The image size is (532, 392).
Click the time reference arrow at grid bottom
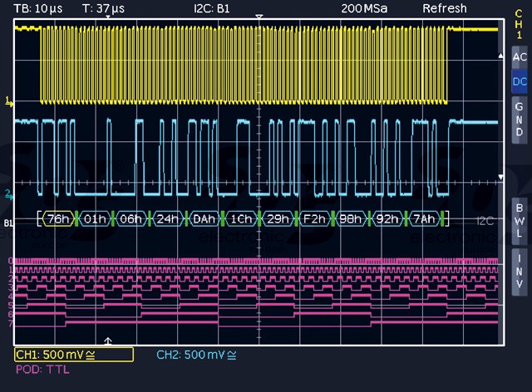108,341
